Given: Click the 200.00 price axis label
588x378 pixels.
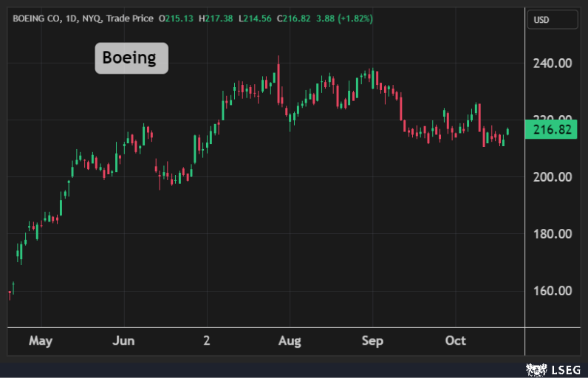Looking at the screenshot, I should pyautogui.click(x=553, y=177).
